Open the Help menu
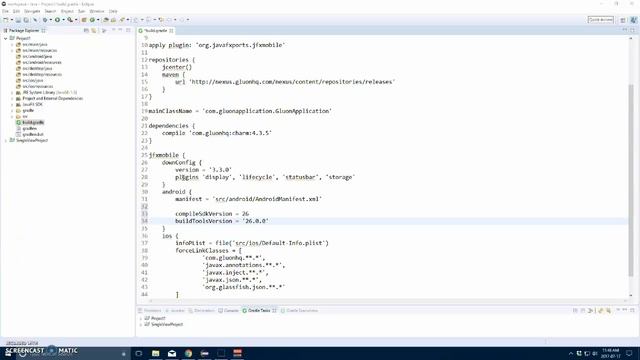Viewport: 640px width, 360px height. pyautogui.click(x=113, y=11)
